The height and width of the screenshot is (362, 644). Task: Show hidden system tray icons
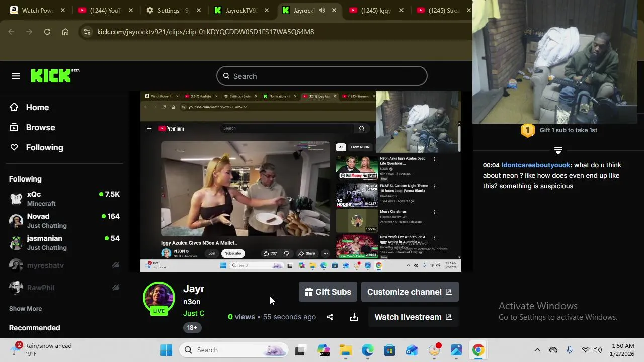pyautogui.click(x=537, y=350)
